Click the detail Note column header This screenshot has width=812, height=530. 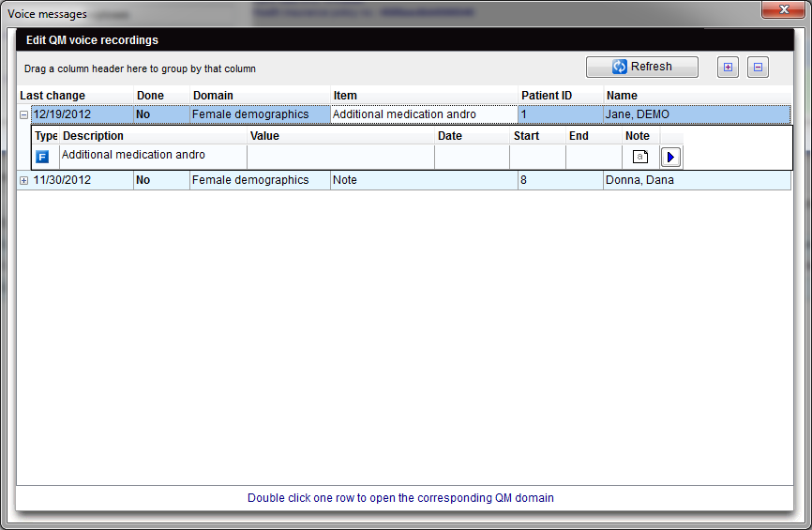[640, 136]
